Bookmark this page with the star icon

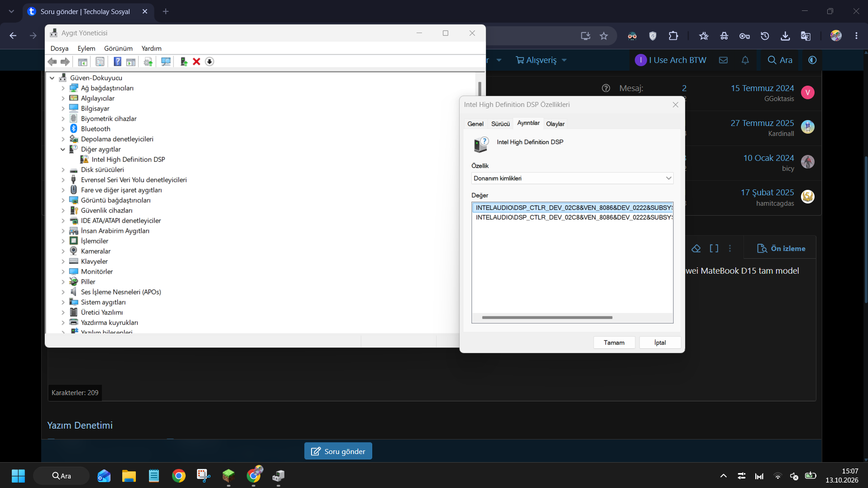tap(604, 36)
